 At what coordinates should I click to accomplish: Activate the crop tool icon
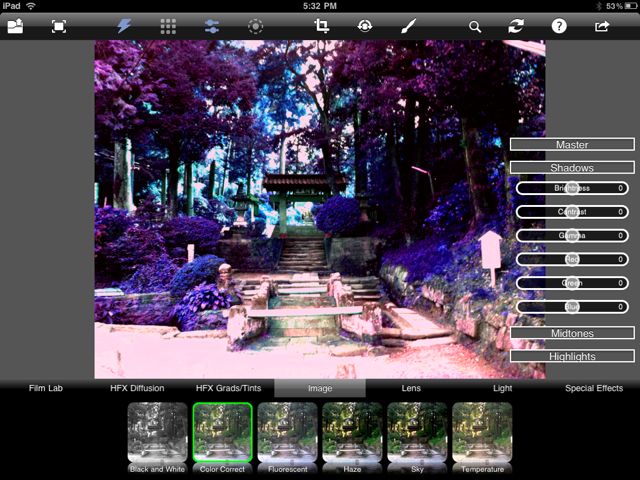(322, 26)
